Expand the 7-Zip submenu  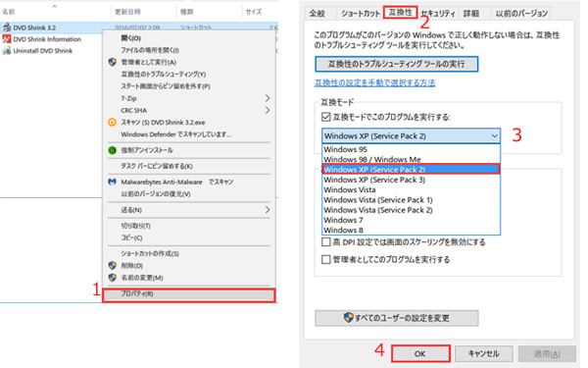(267, 98)
